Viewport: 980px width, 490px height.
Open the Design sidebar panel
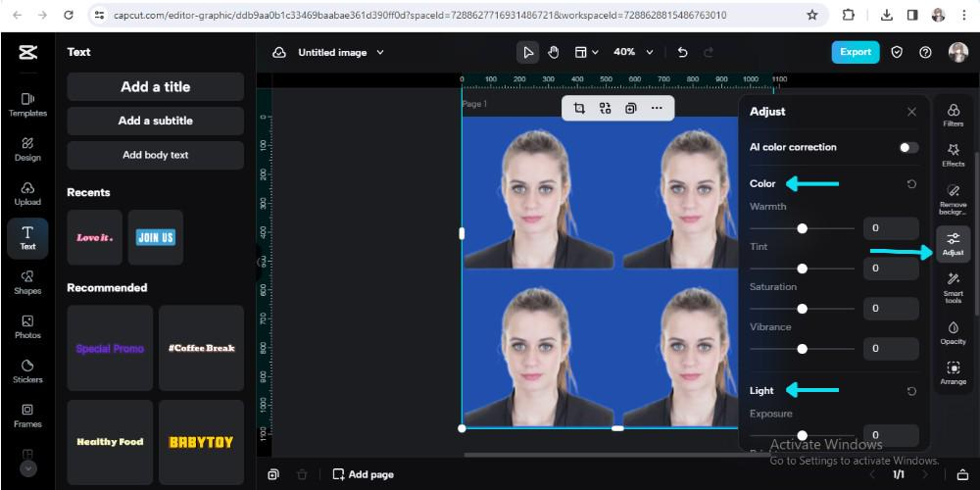[27, 149]
